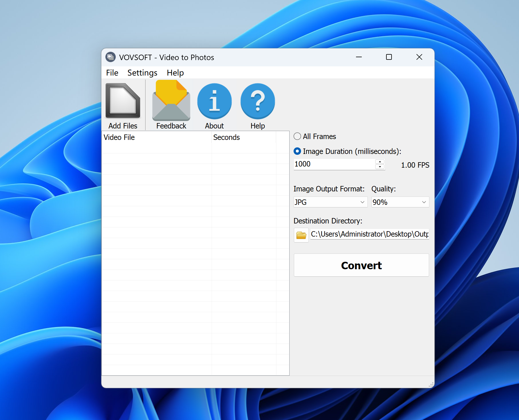The height and width of the screenshot is (420, 519).
Task: Click the 1.00 FPS label
Action: 415,165
